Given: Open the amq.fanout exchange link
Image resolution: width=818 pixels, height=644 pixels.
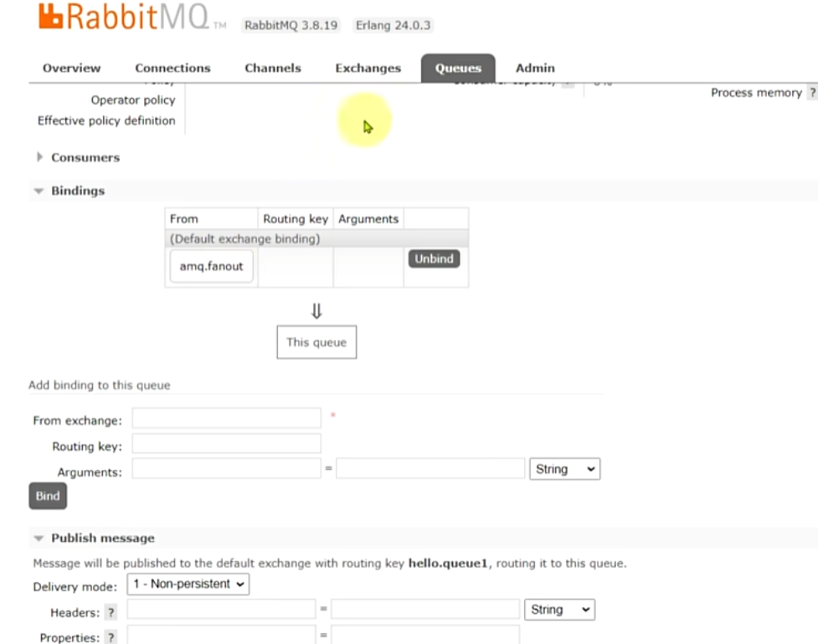Looking at the screenshot, I should point(211,266).
